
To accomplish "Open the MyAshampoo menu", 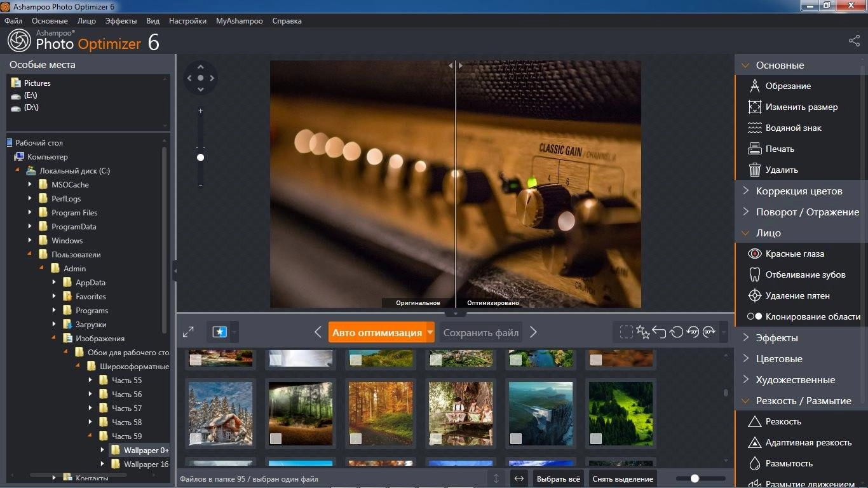I will click(239, 21).
